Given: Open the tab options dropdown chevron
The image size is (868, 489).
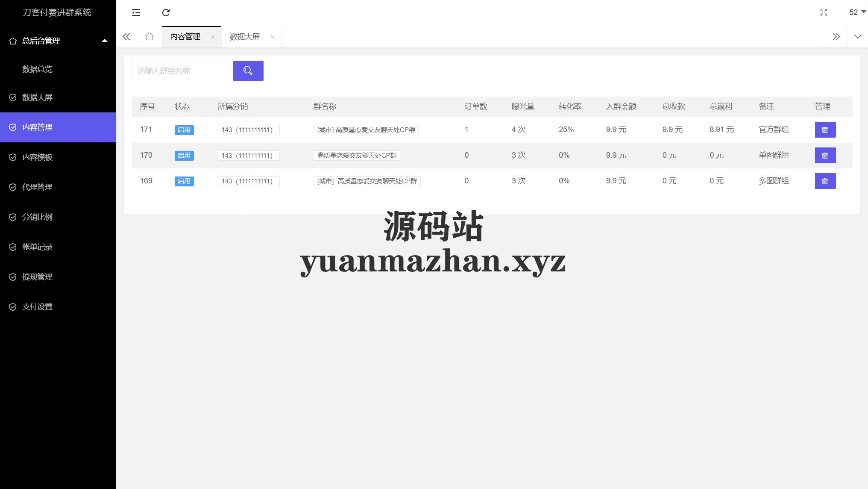Looking at the screenshot, I should [x=857, y=37].
